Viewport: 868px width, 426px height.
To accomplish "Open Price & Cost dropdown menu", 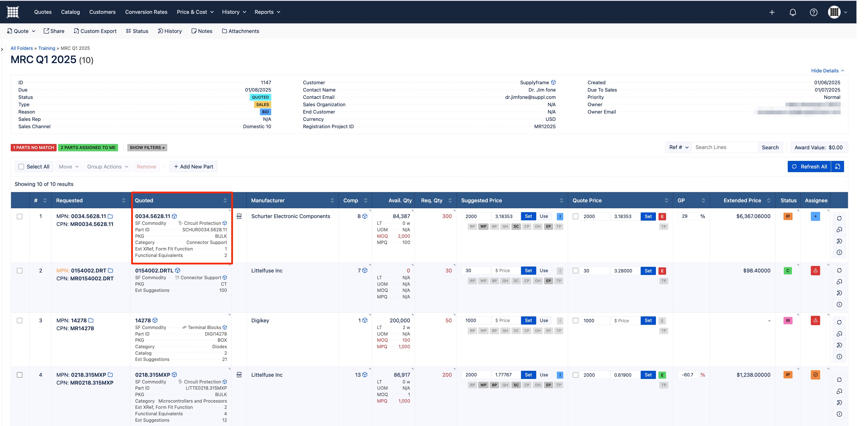I will tap(195, 12).
